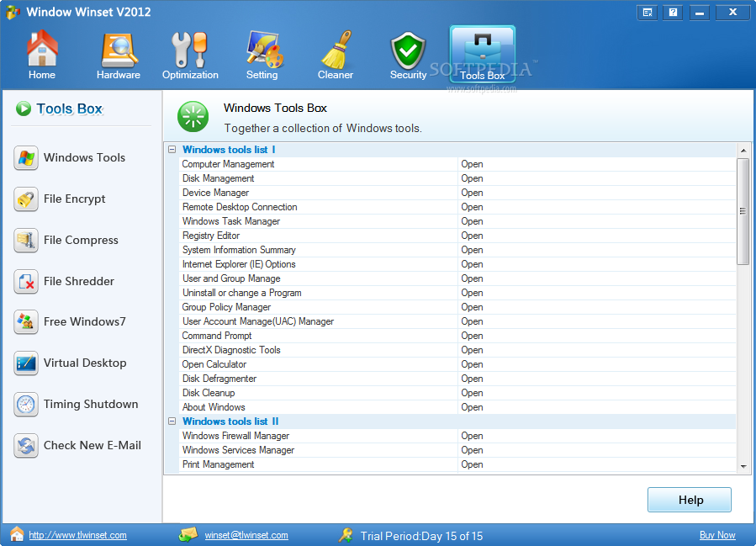Open the Hardware section icon

click(119, 50)
